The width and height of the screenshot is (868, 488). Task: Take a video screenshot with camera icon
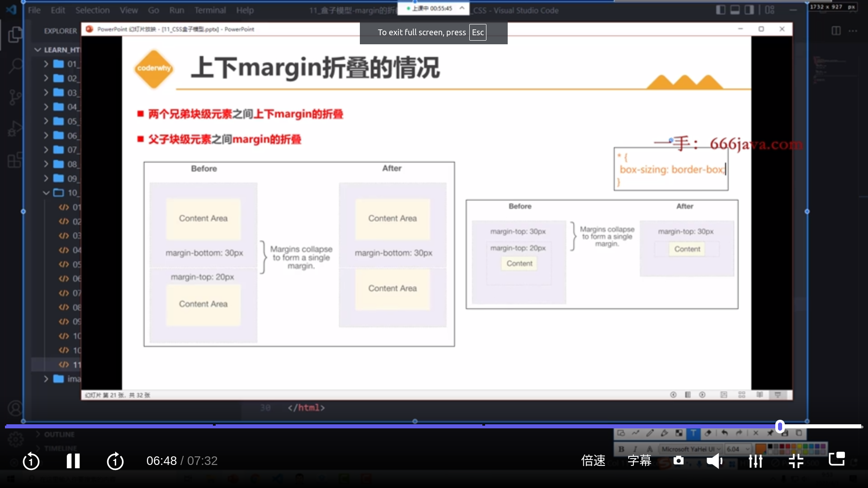pos(678,460)
